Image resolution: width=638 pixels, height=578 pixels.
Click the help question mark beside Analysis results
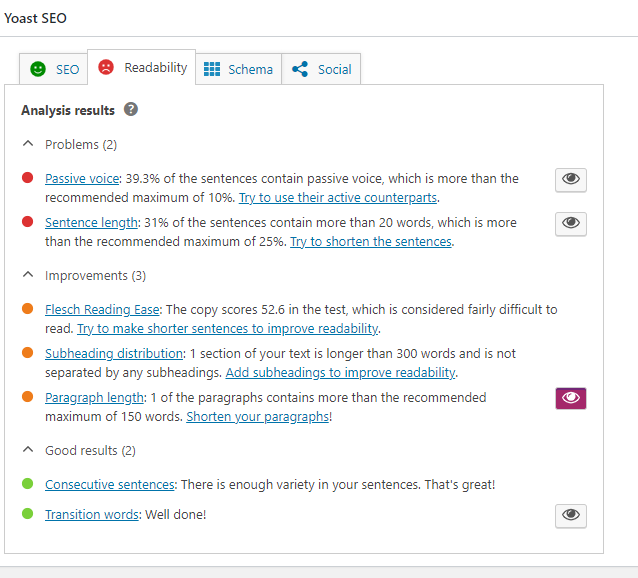point(131,109)
